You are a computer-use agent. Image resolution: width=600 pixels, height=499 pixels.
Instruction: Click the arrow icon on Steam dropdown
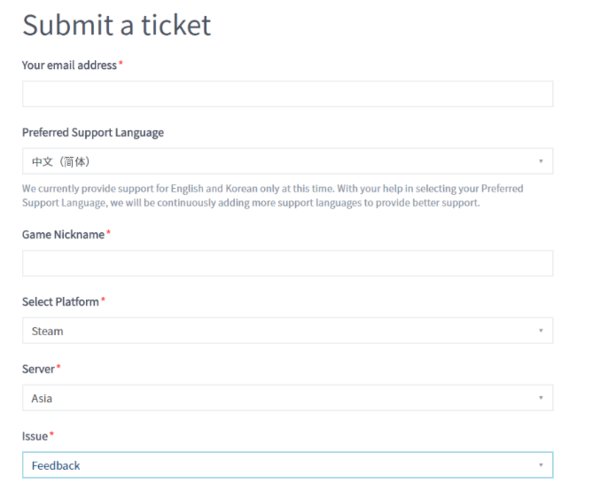(x=540, y=331)
